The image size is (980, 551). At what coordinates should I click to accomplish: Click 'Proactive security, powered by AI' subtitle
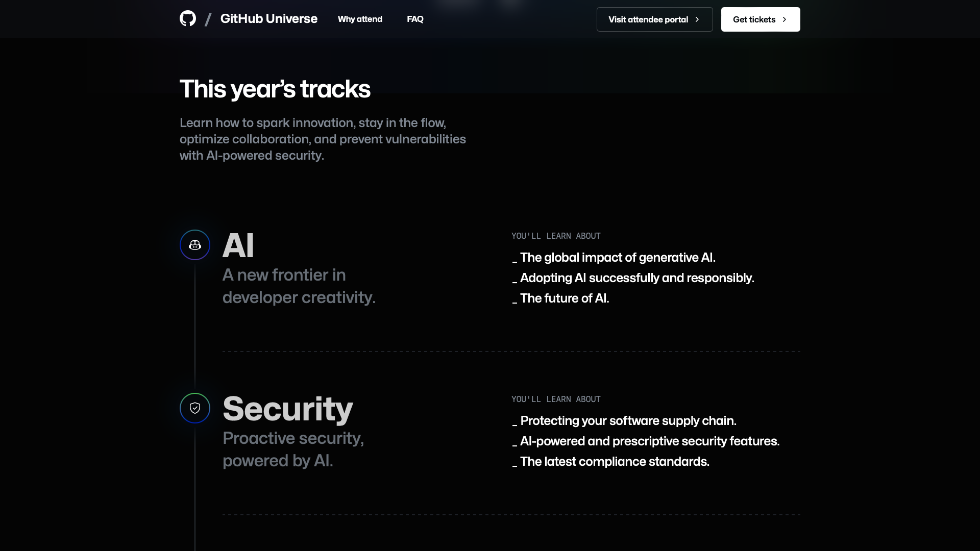click(293, 449)
